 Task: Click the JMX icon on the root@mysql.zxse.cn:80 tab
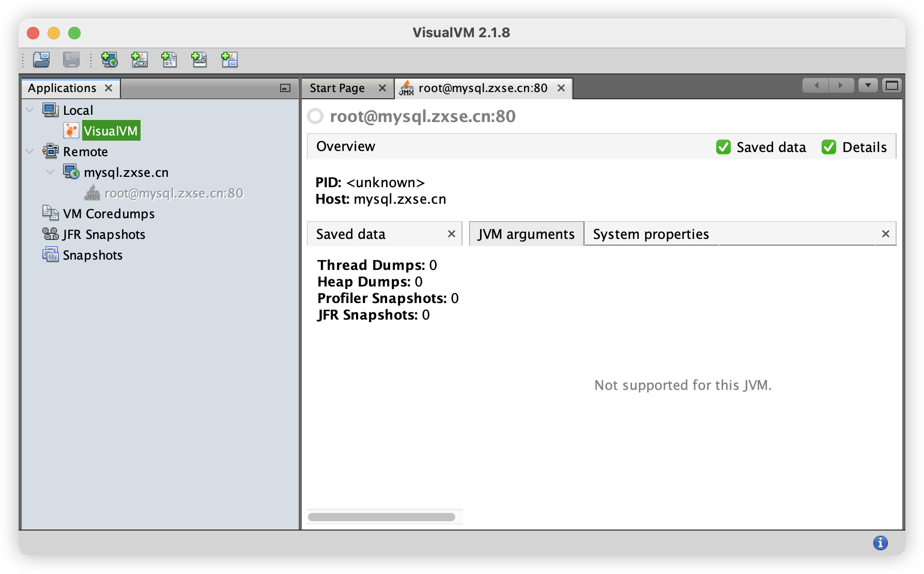point(407,88)
